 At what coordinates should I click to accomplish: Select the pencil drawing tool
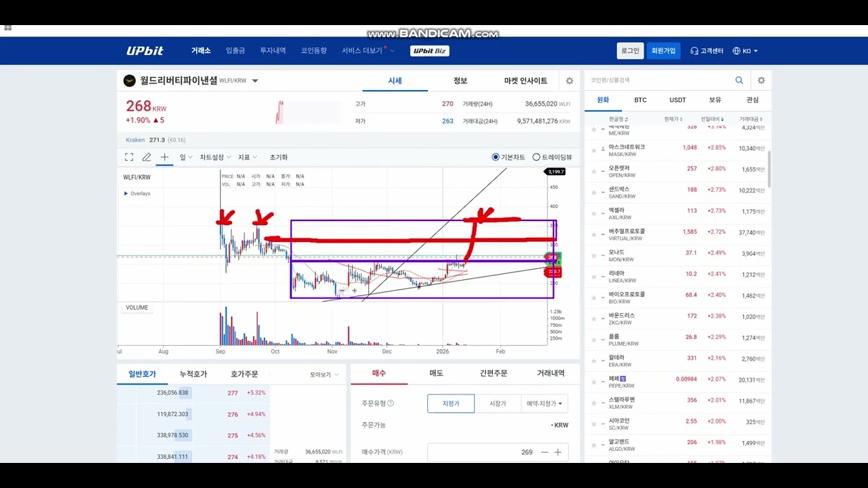[146, 157]
